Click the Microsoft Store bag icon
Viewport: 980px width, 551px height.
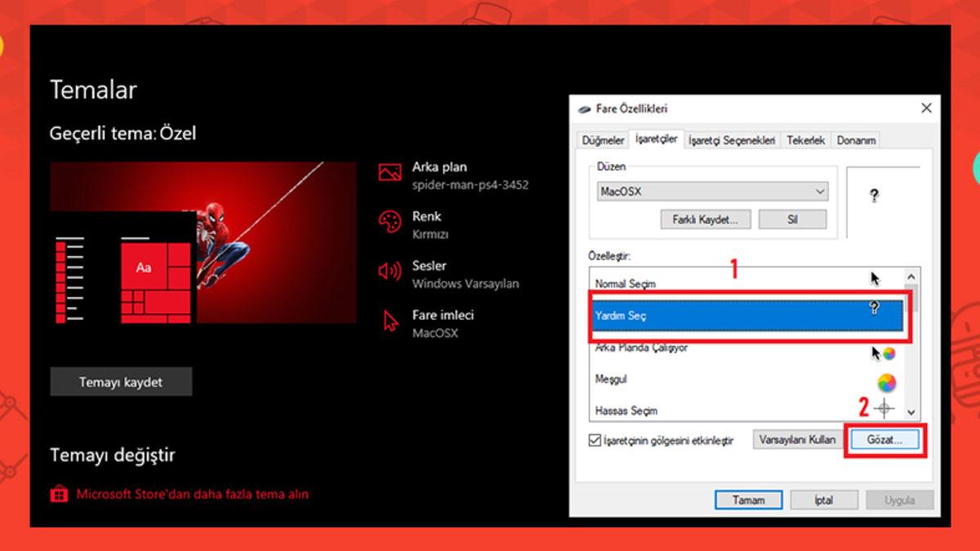tap(60, 494)
